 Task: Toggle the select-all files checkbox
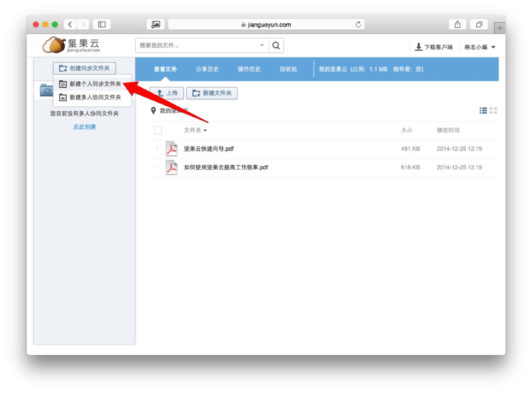(158, 130)
